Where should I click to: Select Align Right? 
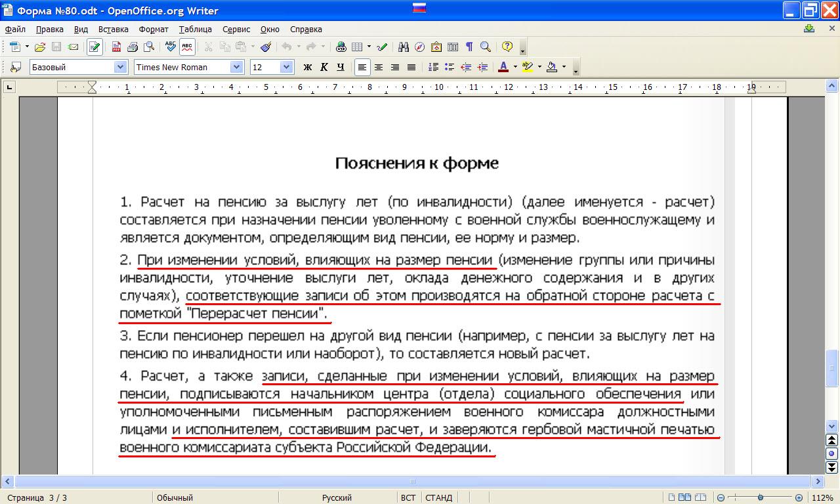395,67
